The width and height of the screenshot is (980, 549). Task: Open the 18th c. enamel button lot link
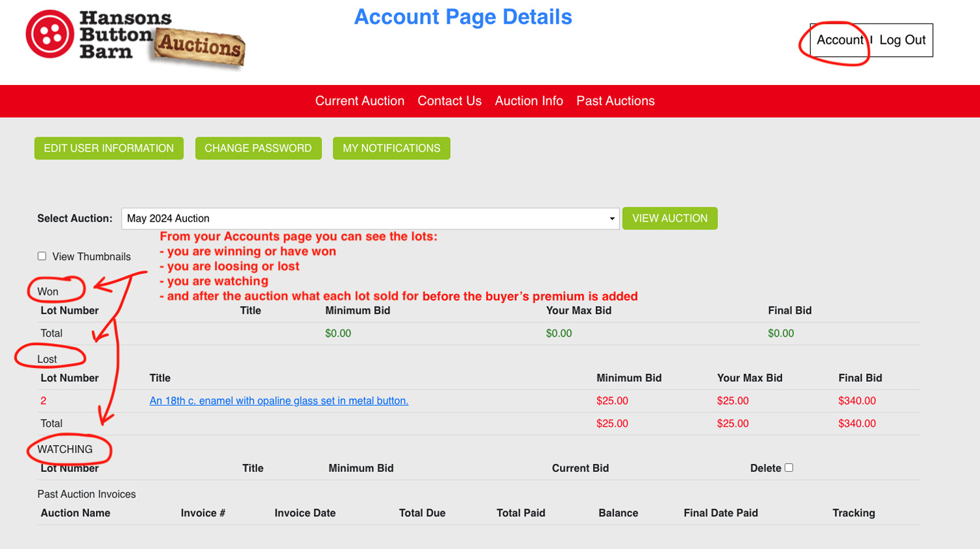[x=279, y=401]
